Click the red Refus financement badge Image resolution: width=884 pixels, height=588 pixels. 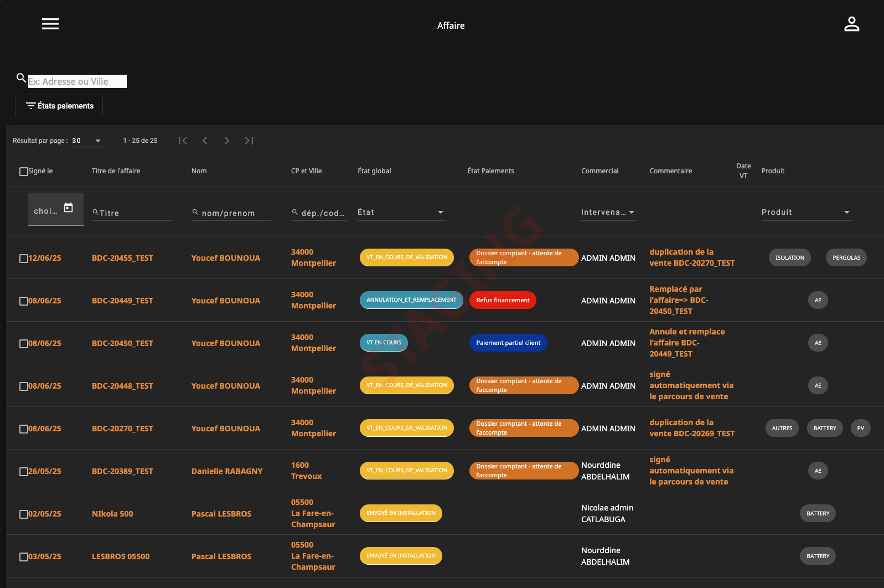(x=503, y=300)
